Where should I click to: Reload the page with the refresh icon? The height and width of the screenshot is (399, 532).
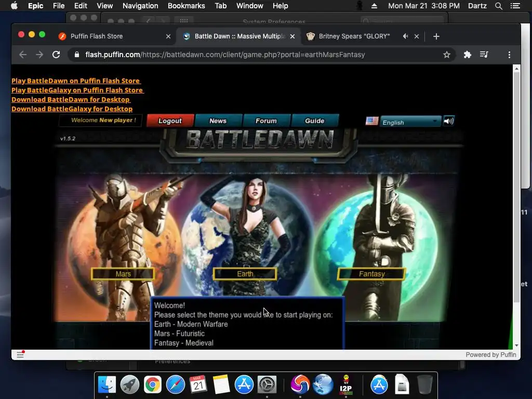coord(56,55)
